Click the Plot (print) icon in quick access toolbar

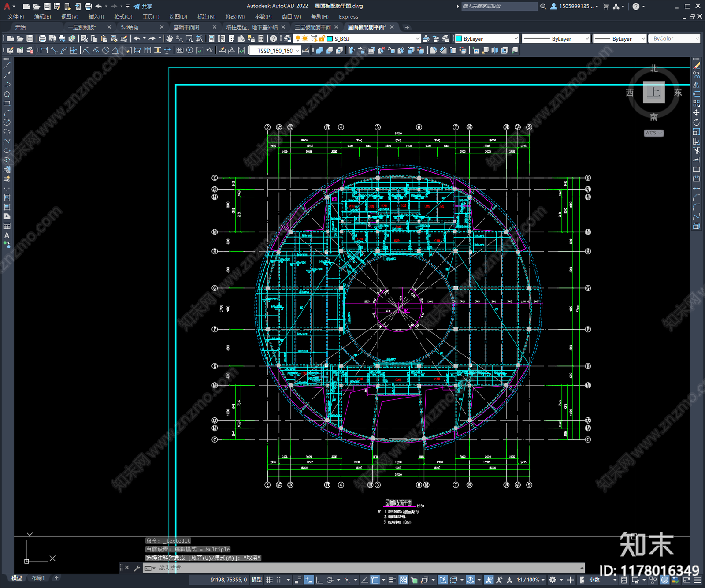tap(88, 6)
